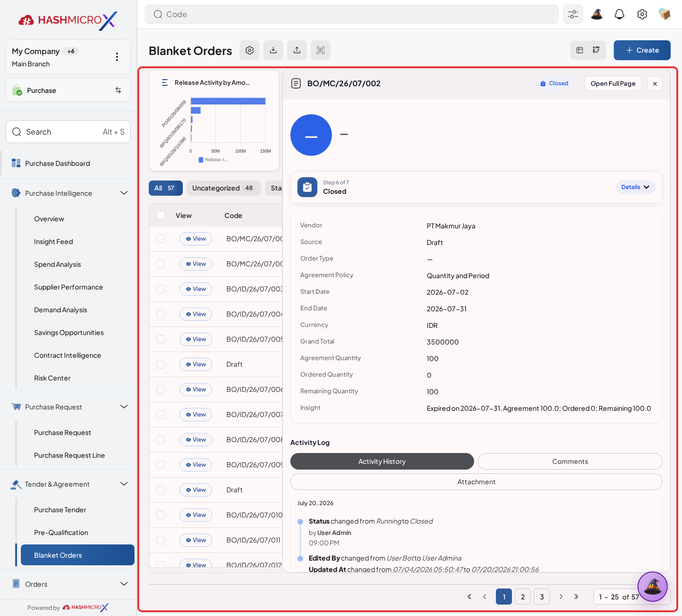682x616 pixels.
Task: Open the floating wizard assistant button
Action: pyautogui.click(x=653, y=587)
